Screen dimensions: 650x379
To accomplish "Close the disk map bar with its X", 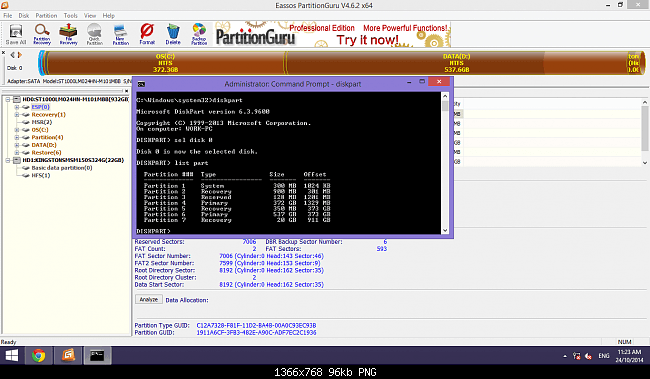I will pyautogui.click(x=3, y=53).
